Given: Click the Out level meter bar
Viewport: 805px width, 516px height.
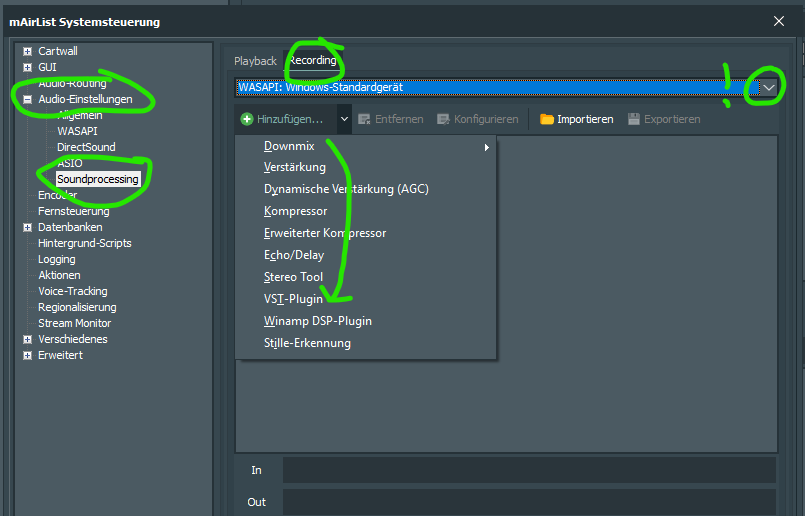Looking at the screenshot, I should (529, 502).
